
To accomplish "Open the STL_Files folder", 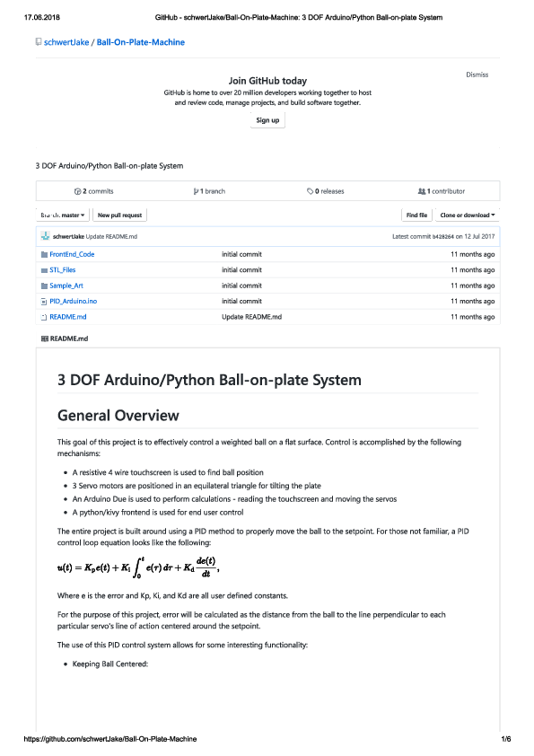I will coord(63,270).
